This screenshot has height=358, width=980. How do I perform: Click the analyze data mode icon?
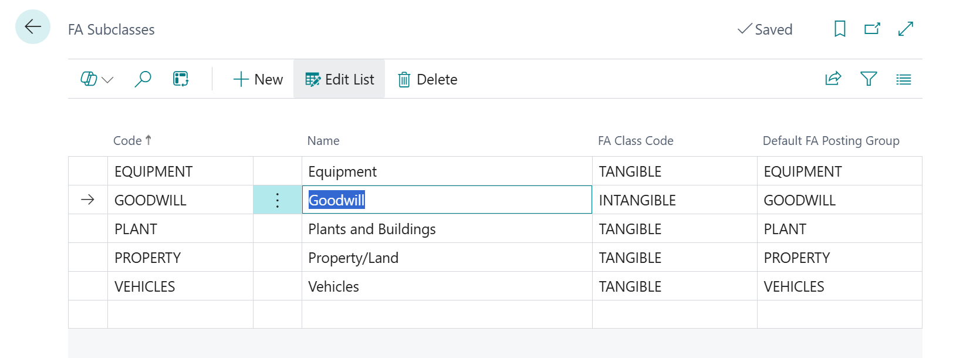coord(181,79)
